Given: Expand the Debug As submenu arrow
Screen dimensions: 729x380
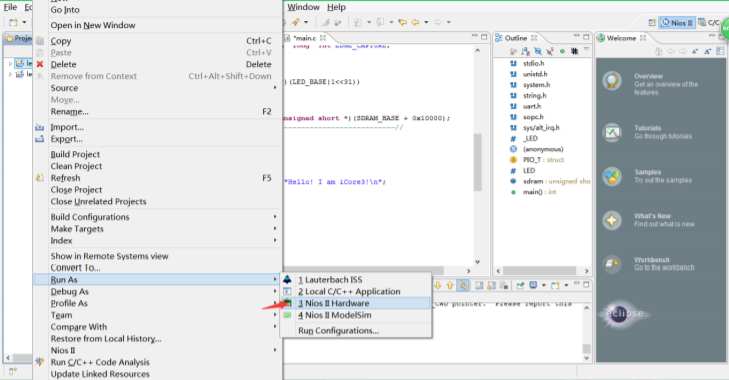Looking at the screenshot, I should 275,292.
